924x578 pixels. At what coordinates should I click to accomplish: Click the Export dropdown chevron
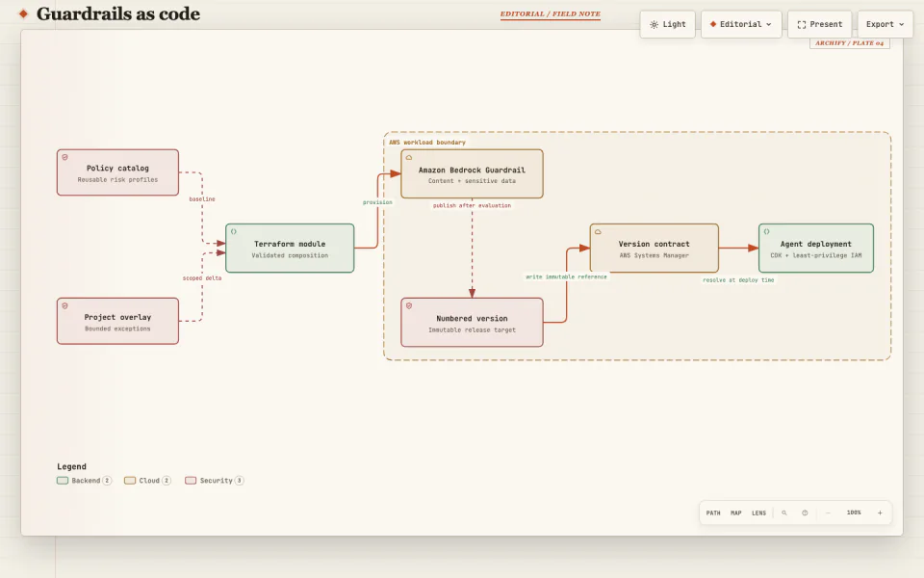902,25
